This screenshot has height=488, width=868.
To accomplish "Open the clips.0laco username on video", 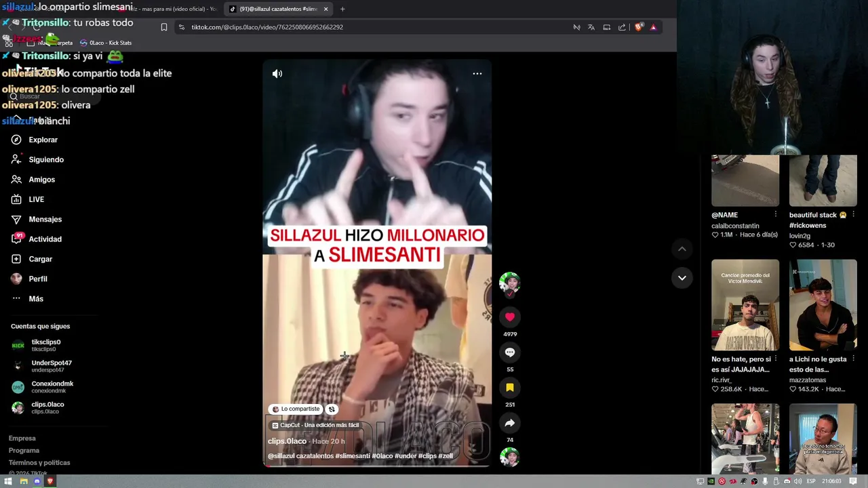I will [x=287, y=441].
